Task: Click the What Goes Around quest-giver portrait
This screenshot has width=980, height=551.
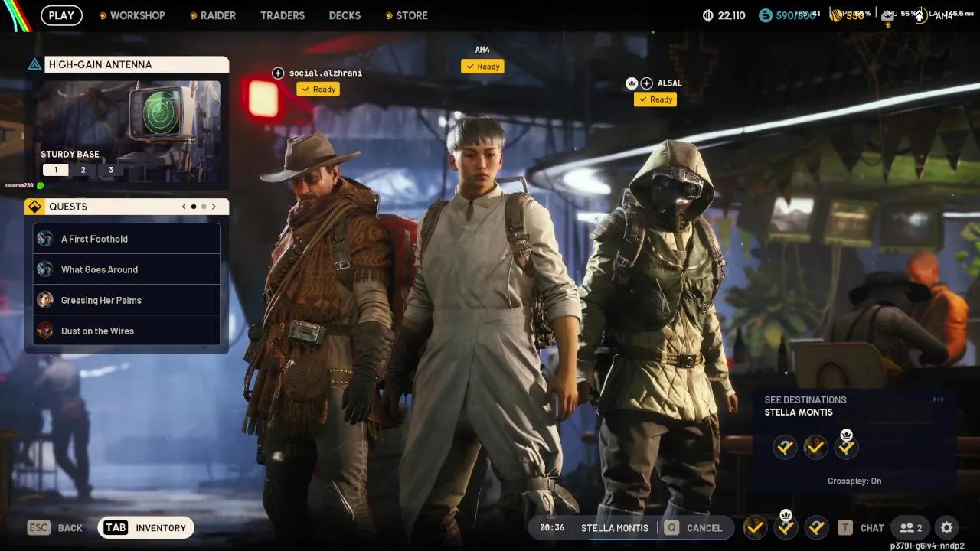Action: 45,269
